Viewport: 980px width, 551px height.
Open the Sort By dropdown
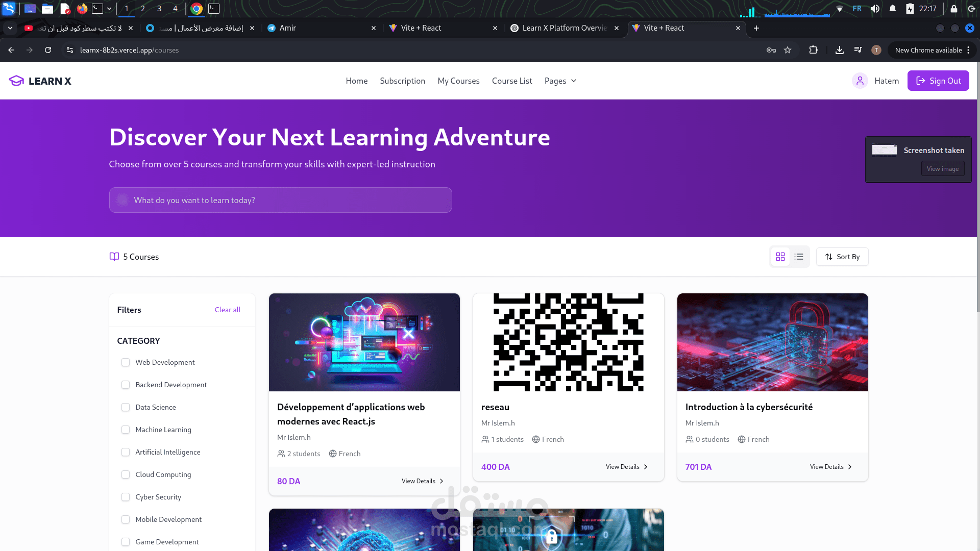pos(842,257)
